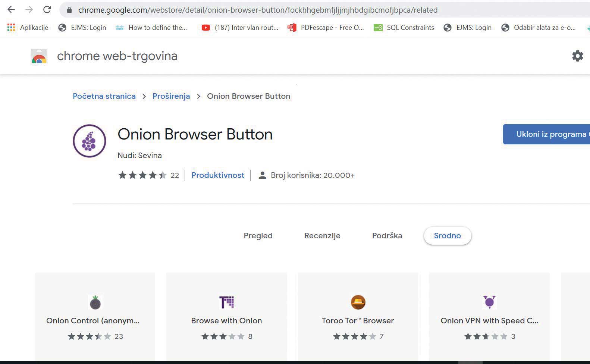
Task: Click the padlock icon in address bar
Action: (x=69, y=10)
